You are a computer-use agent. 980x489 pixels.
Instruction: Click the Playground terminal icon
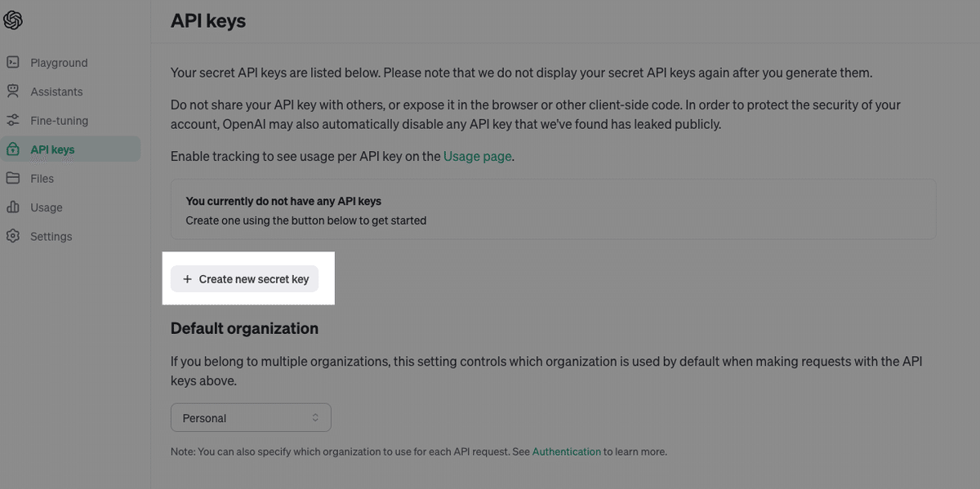point(13,62)
